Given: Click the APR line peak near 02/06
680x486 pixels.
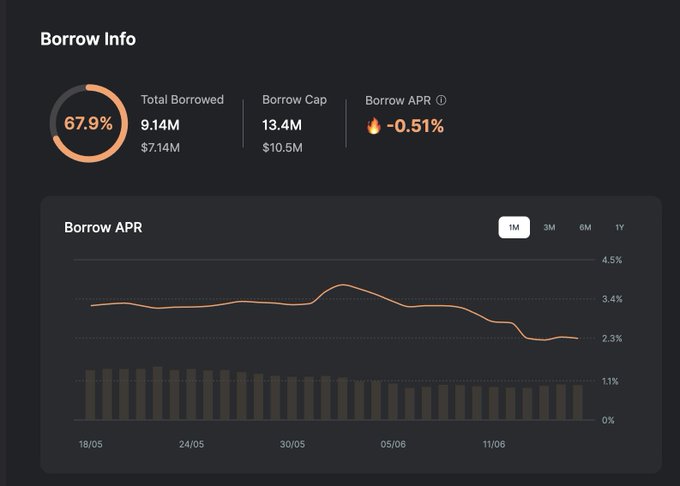Looking at the screenshot, I should pos(343,285).
